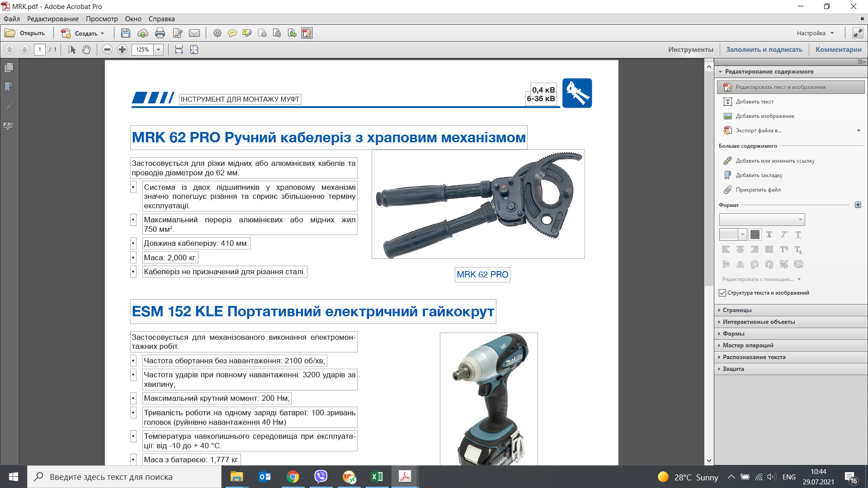Image resolution: width=868 pixels, height=488 pixels.
Task: Open the zoom percentage dropdown arrow
Action: (x=159, y=50)
